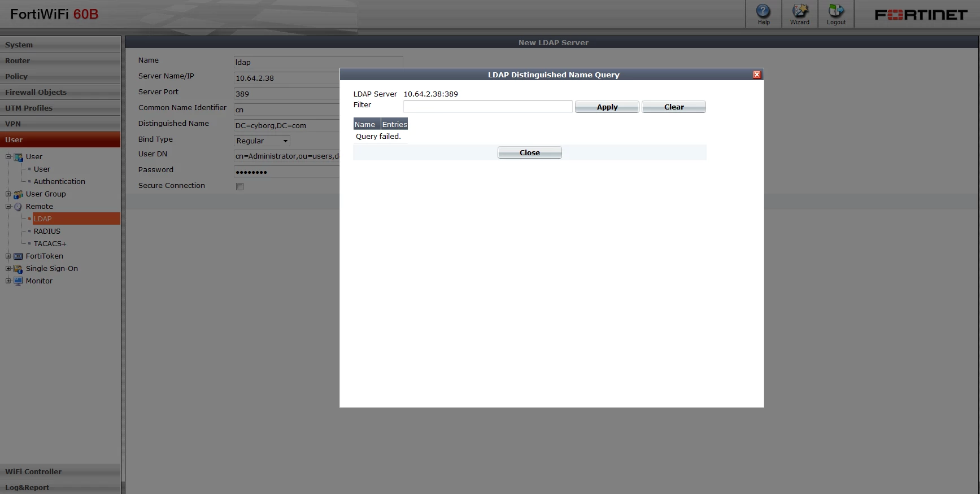The image size is (980, 494).
Task: Open the UTM Profiles section
Action: (x=60, y=108)
